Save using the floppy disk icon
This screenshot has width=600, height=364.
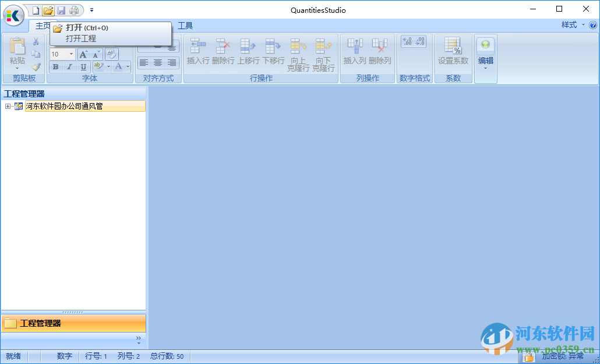(61, 10)
